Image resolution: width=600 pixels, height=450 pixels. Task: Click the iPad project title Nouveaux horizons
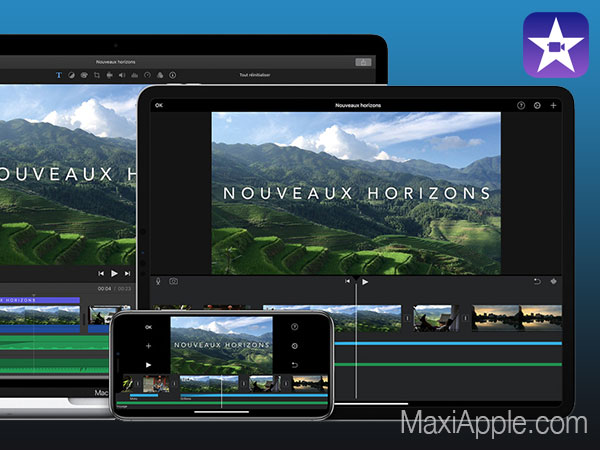[358, 105]
